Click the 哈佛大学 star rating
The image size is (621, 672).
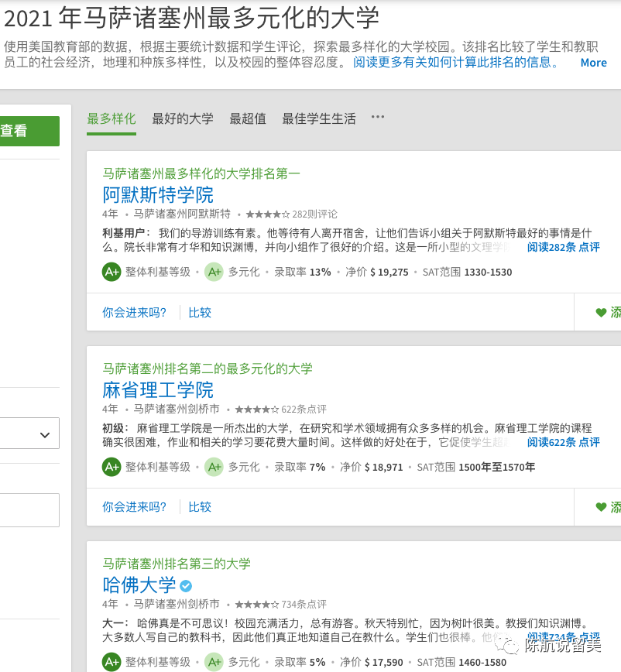click(x=257, y=605)
